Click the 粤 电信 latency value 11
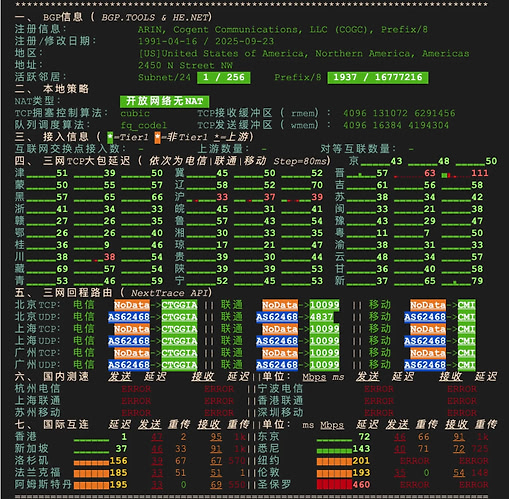509x499 pixels. coord(382,233)
